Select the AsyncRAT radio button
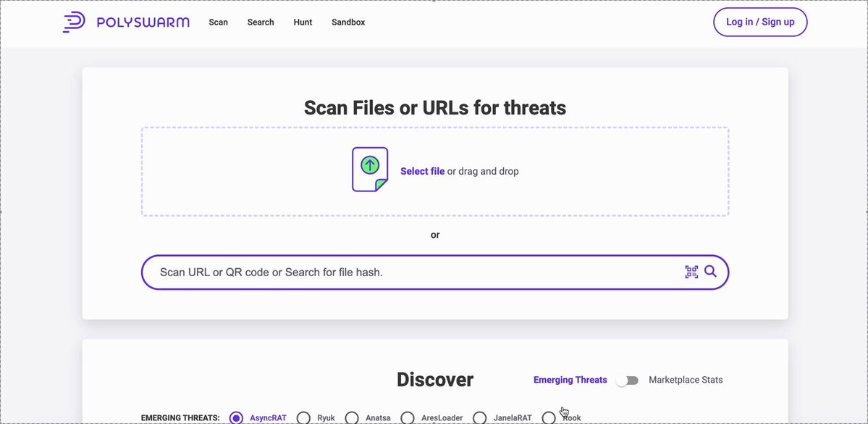 237,418
